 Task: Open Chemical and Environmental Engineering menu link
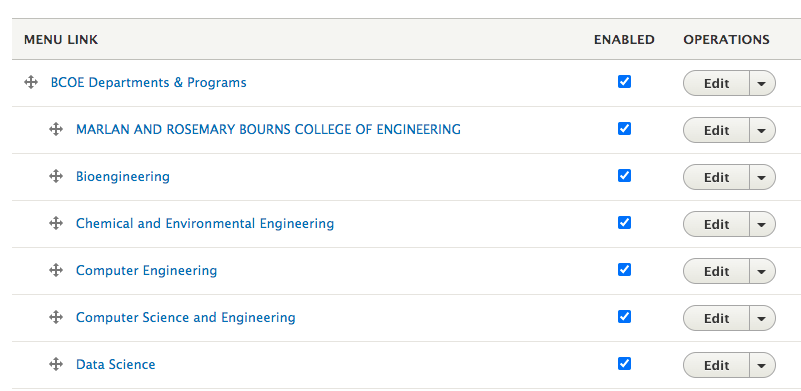[205, 223]
